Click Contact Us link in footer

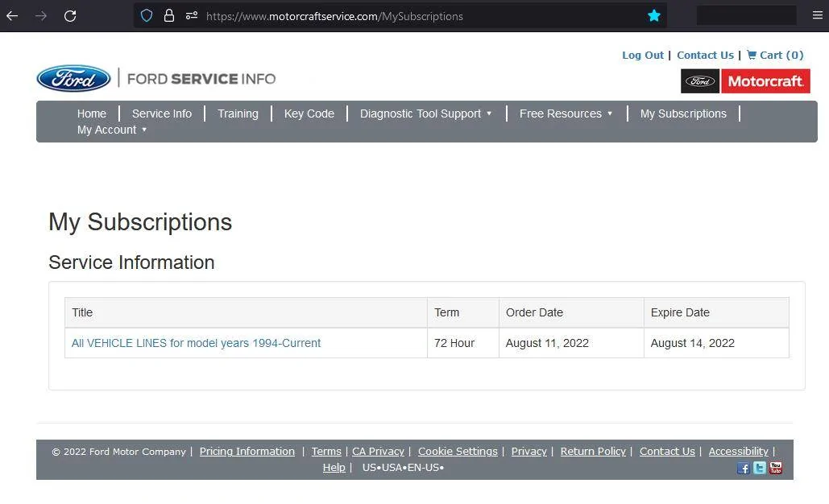click(667, 451)
